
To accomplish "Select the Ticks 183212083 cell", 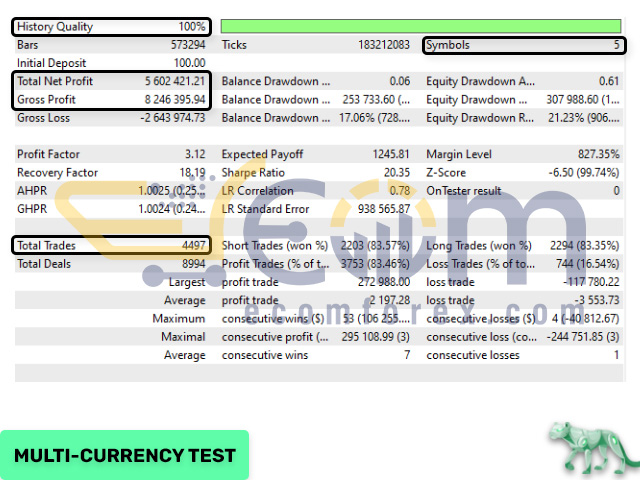I will [x=316, y=45].
